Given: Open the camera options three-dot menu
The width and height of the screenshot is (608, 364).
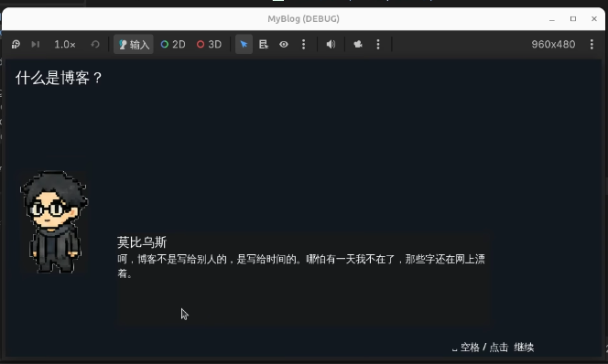Looking at the screenshot, I should point(378,44).
